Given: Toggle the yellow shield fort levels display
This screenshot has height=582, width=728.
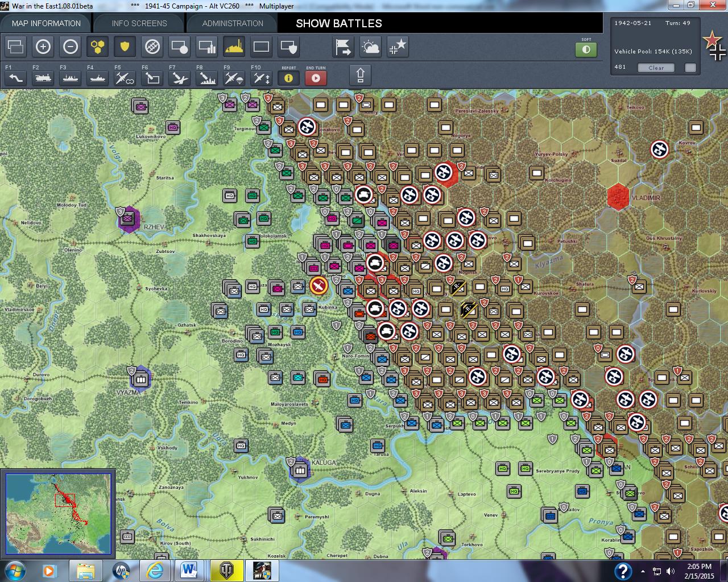Looking at the screenshot, I should [x=125, y=47].
